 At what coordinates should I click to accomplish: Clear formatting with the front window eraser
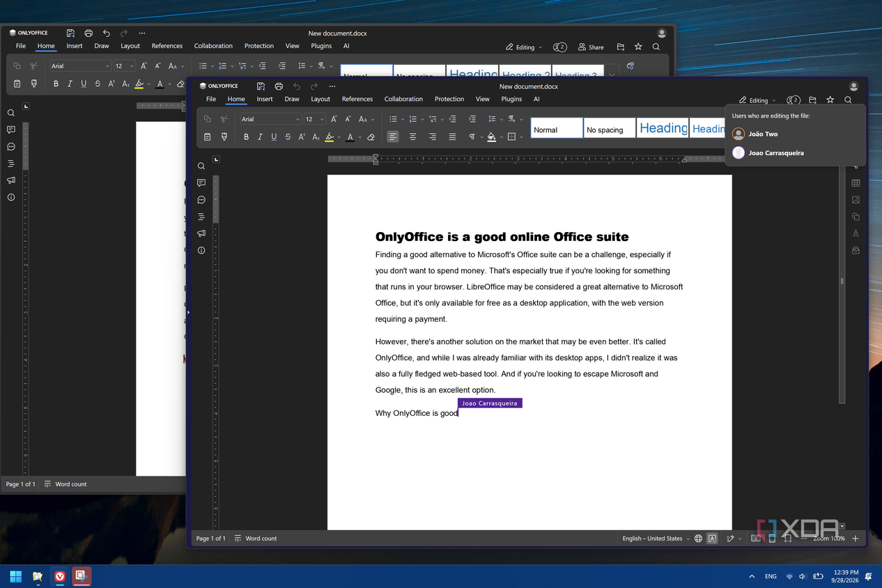pos(371,137)
